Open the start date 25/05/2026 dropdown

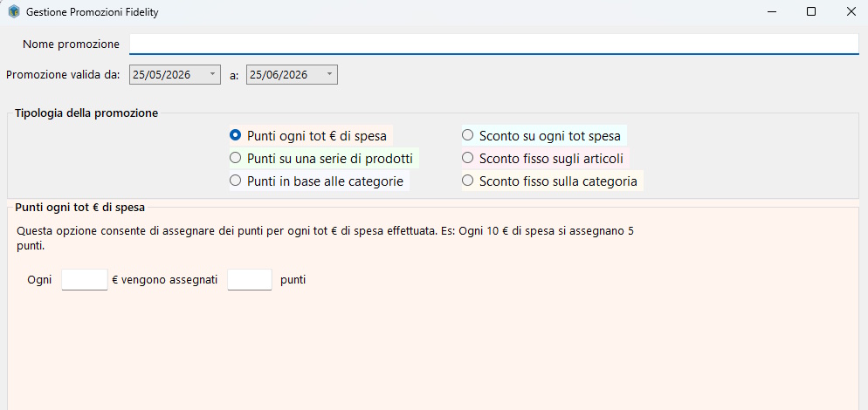(x=175, y=75)
